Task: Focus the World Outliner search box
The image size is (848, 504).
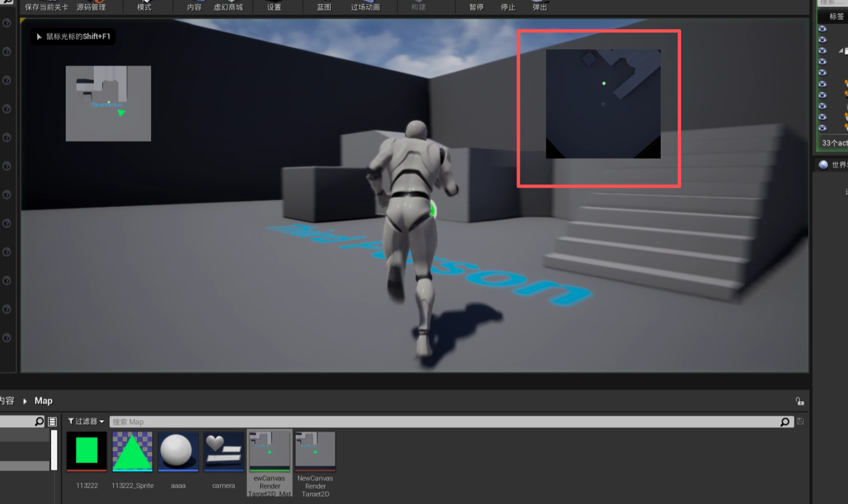Action: pos(832,3)
